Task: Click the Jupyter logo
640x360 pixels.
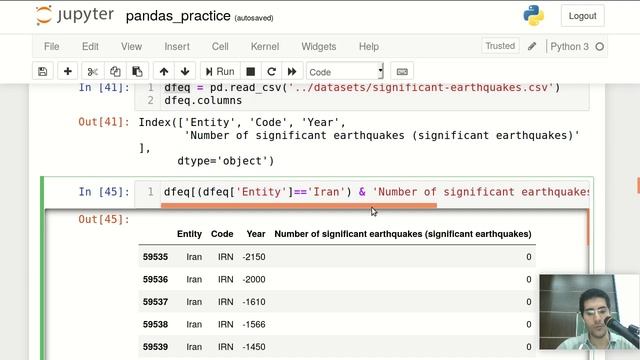Action: click(x=75, y=16)
